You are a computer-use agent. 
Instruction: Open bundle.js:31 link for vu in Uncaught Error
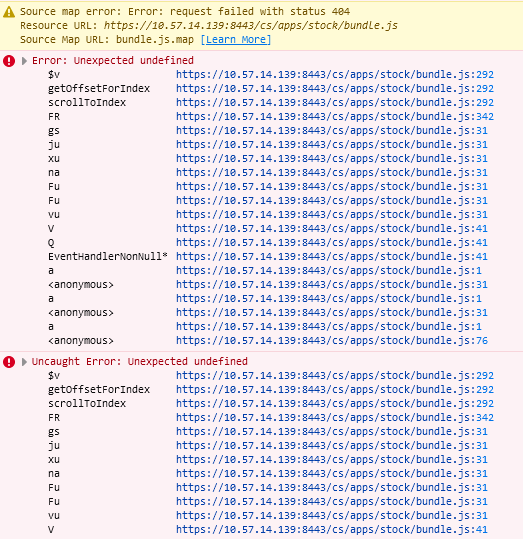click(332, 516)
